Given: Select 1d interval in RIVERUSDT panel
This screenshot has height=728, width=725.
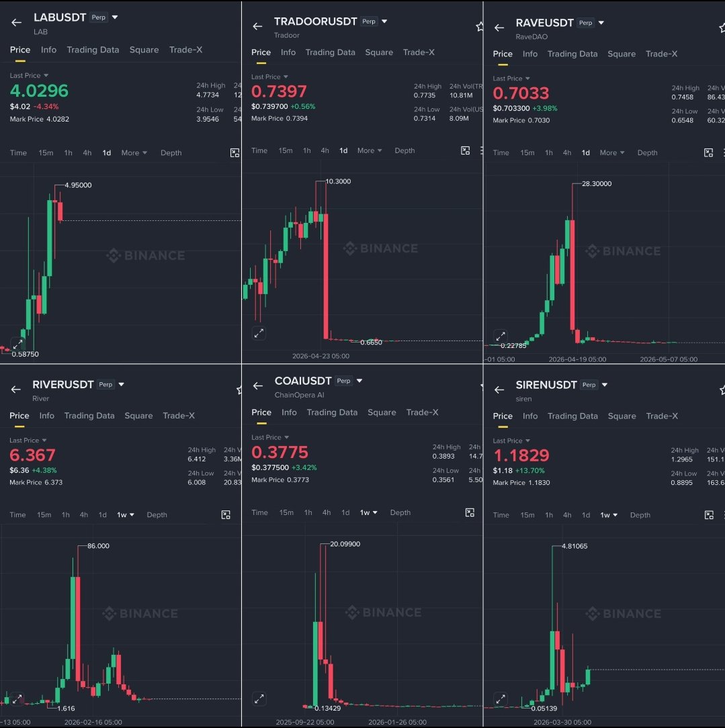Looking at the screenshot, I should (x=103, y=514).
